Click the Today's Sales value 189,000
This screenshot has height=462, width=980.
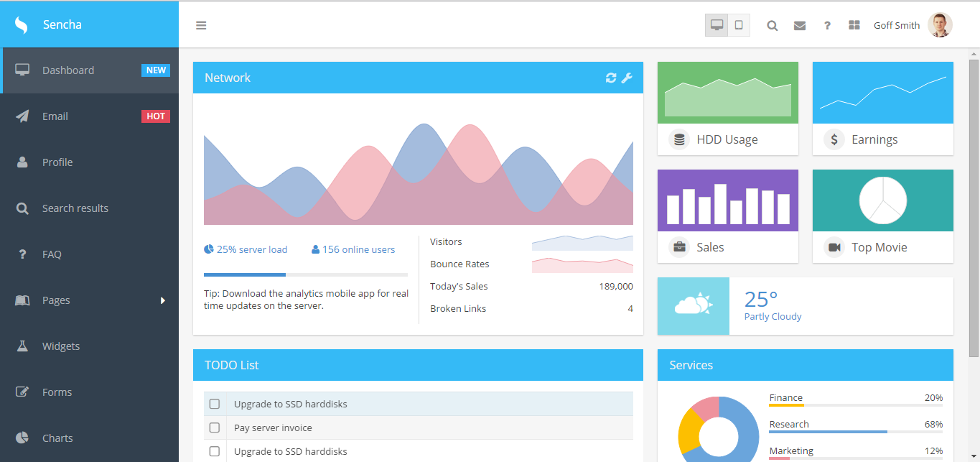click(x=616, y=286)
